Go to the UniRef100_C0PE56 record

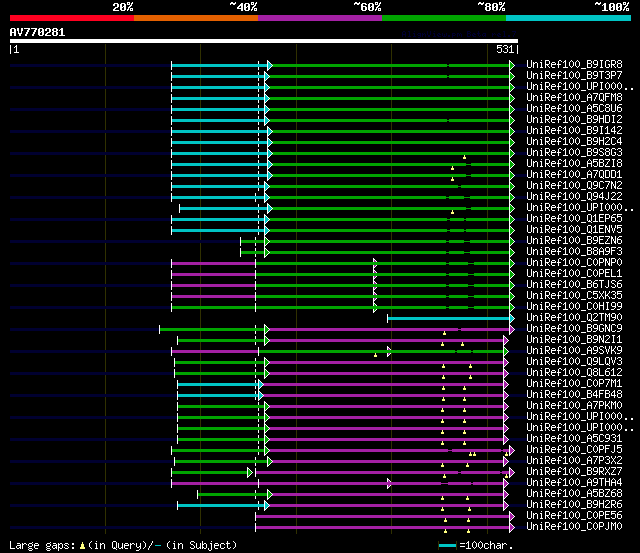click(574, 516)
